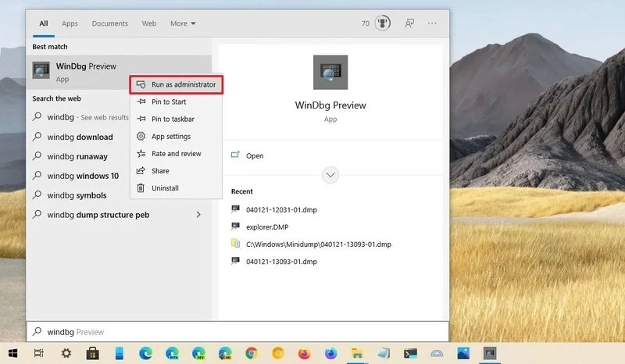Click the rewards trophy icon

pyautogui.click(x=382, y=23)
